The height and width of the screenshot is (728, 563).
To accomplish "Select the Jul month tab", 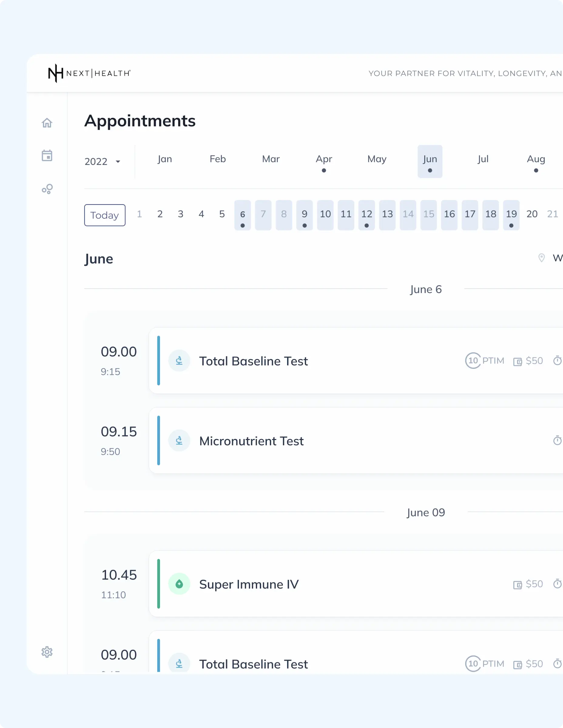I will [x=483, y=159].
